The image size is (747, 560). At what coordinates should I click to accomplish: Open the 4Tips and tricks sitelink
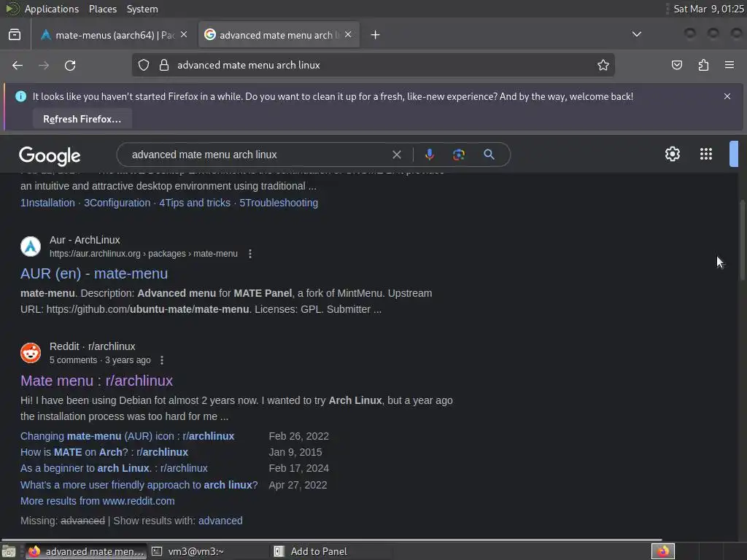pyautogui.click(x=195, y=203)
